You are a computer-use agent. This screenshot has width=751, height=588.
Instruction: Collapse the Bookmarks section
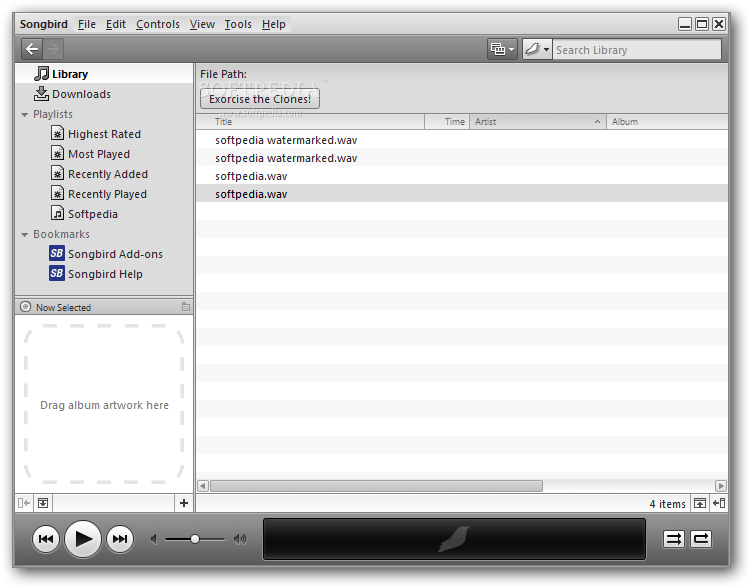(24, 235)
